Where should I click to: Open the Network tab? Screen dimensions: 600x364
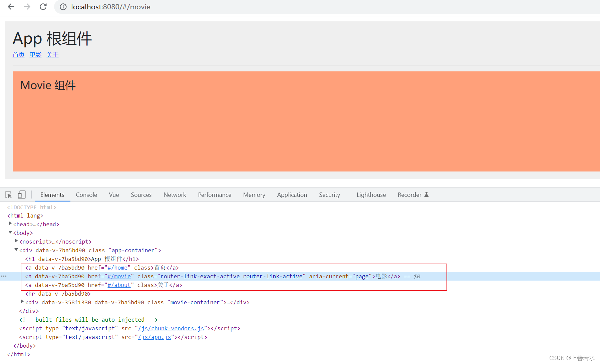(x=175, y=195)
